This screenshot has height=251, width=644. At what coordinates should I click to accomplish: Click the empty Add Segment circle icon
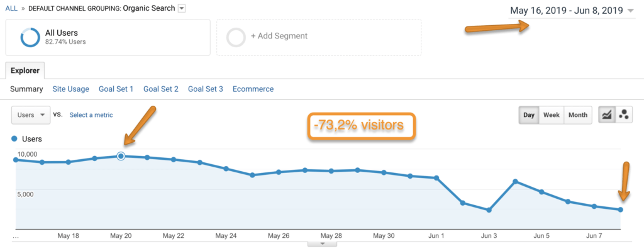click(x=236, y=38)
